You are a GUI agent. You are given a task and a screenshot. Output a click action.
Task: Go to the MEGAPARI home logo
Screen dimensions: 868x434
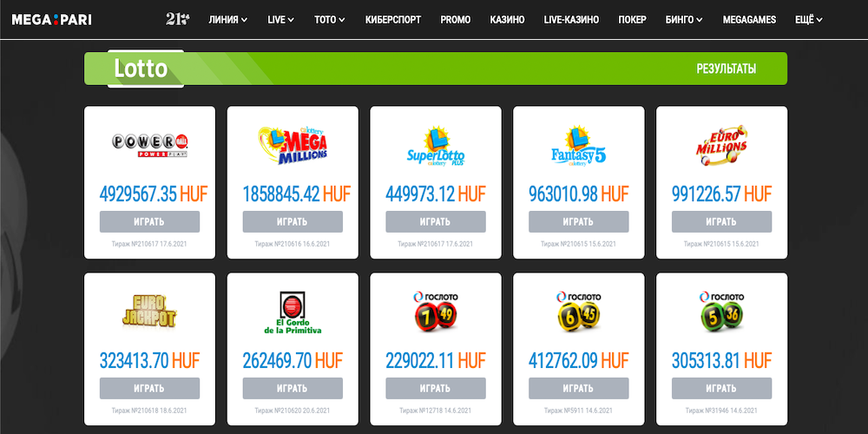point(51,19)
